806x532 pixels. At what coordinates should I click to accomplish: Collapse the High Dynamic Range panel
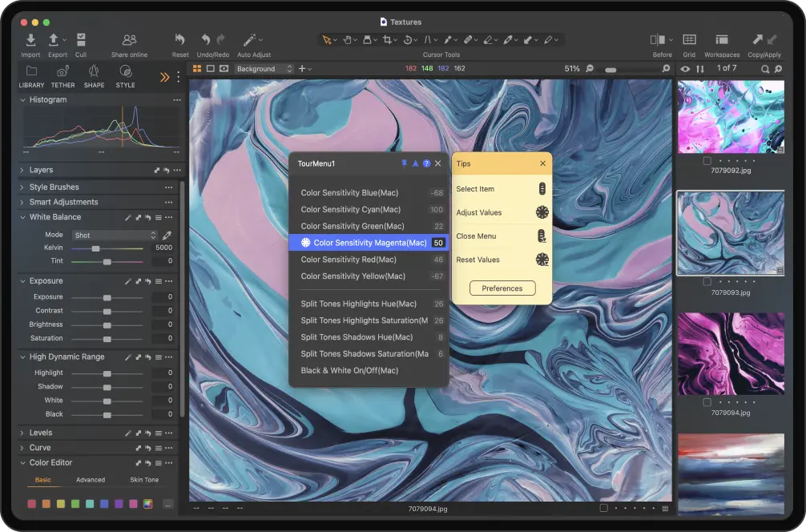pyautogui.click(x=22, y=357)
